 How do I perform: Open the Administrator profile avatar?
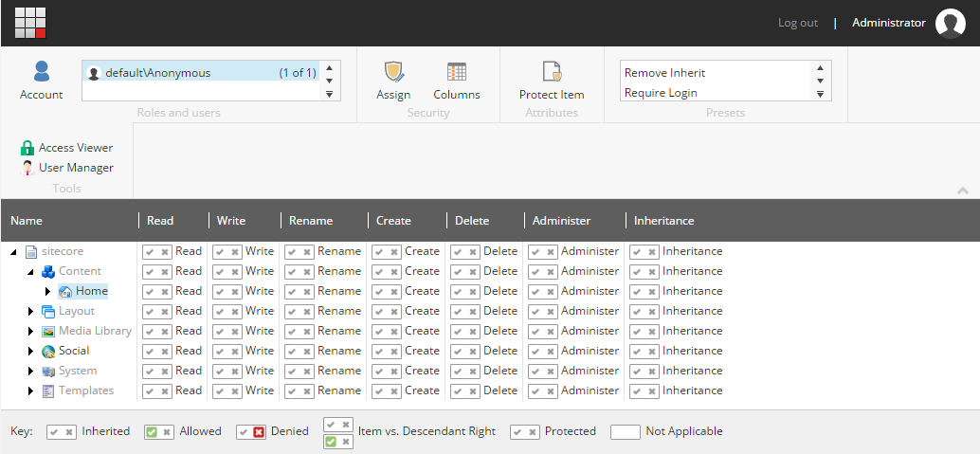950,23
